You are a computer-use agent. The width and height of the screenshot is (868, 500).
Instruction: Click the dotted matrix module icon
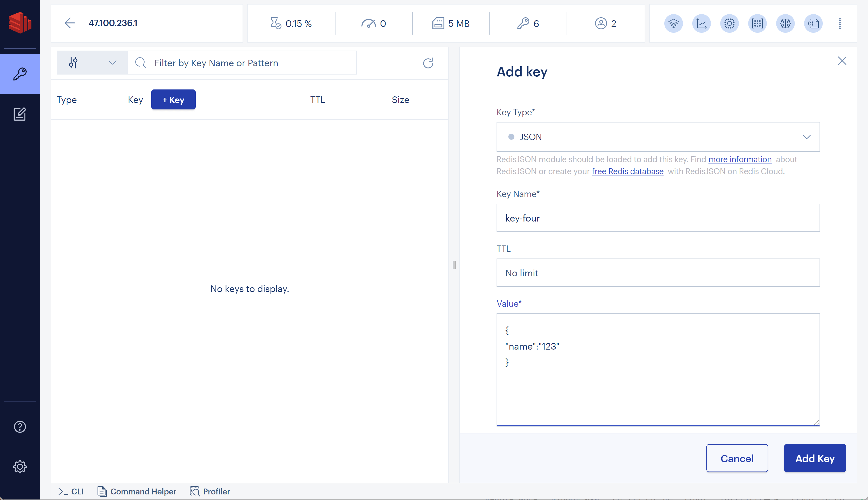[x=757, y=23]
